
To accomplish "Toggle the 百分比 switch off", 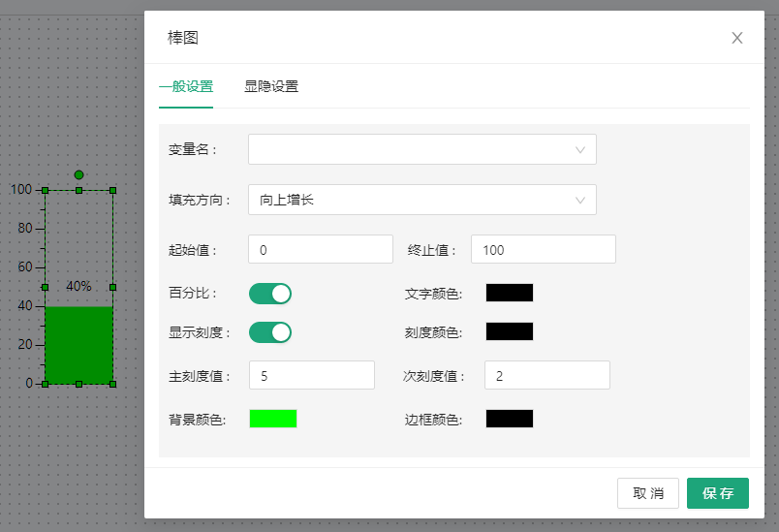I will (x=270, y=294).
